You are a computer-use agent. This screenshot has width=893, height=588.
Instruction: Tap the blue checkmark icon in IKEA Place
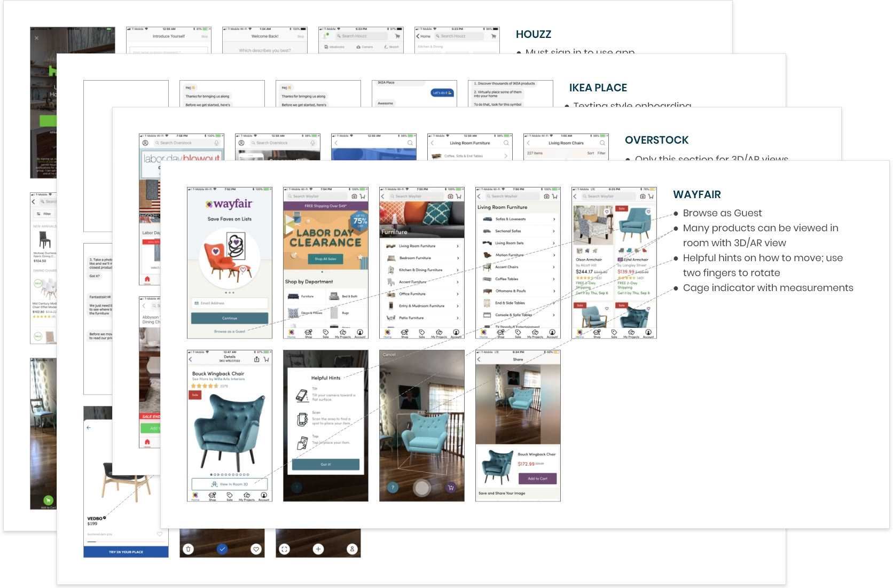pos(223,548)
